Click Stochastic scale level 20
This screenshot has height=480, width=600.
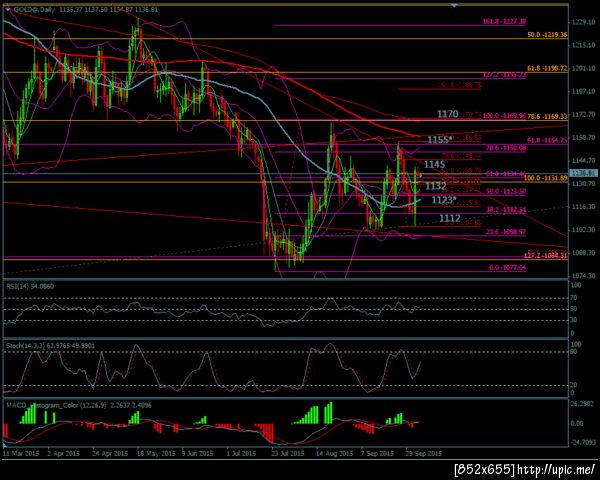[x=575, y=385]
